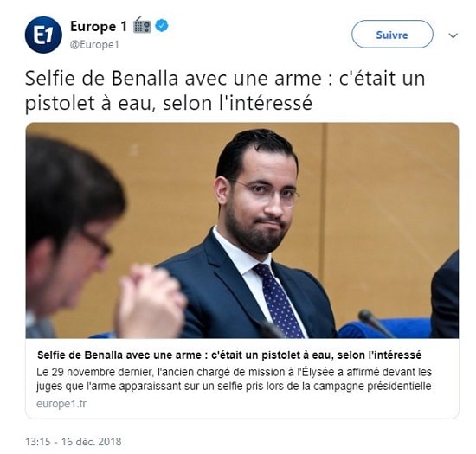This screenshot has width=476, height=454.
Task: Click the bold article card headline
Action: (229, 355)
